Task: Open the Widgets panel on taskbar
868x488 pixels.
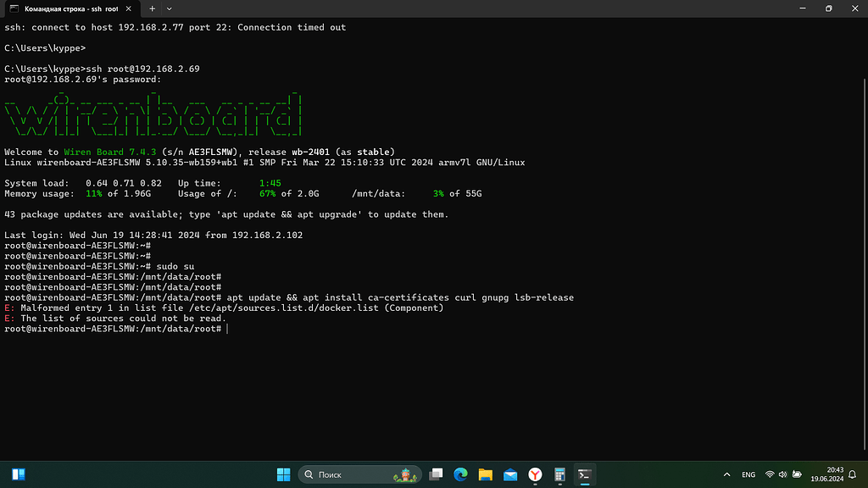Action: tap(19, 474)
